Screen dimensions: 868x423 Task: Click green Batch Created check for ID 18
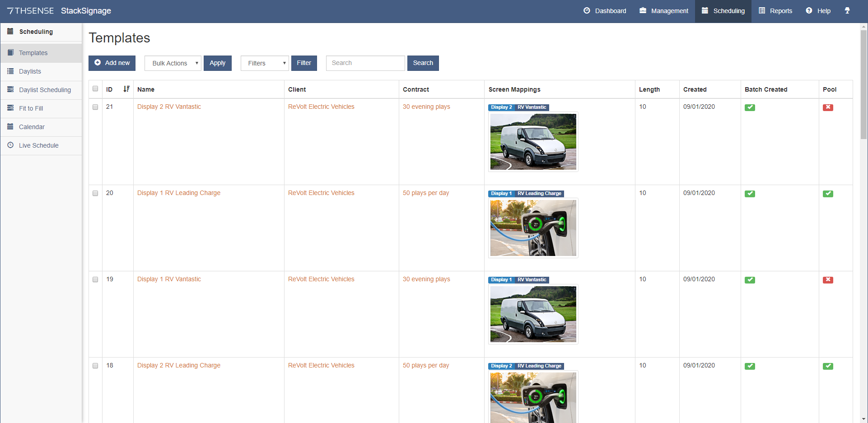750,366
